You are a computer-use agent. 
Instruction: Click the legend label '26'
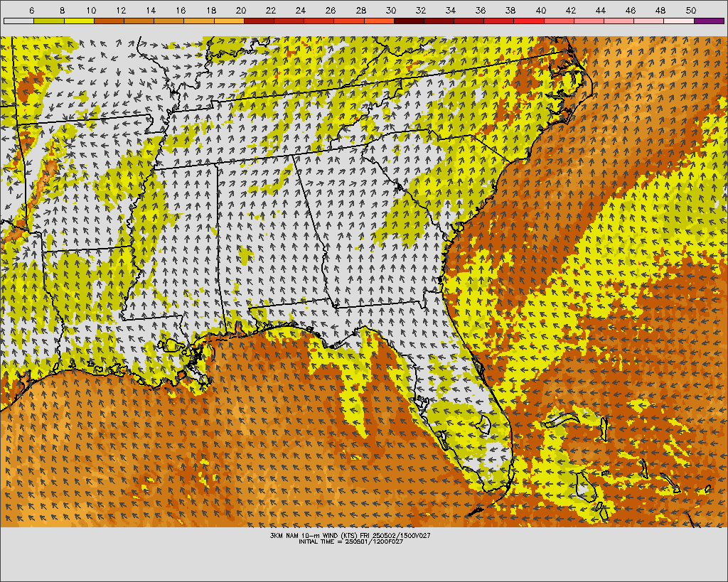(x=331, y=10)
